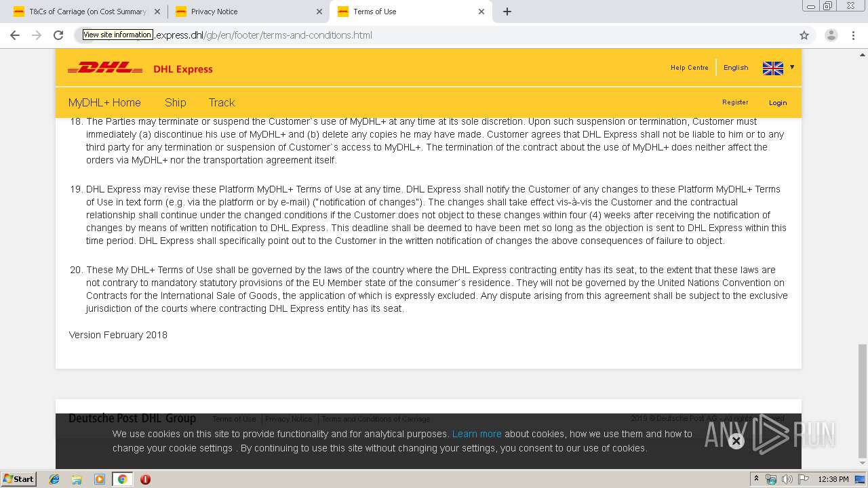The height and width of the screenshot is (488, 868).
Task: Close the T&Cs of Carriage tab
Action: (157, 12)
